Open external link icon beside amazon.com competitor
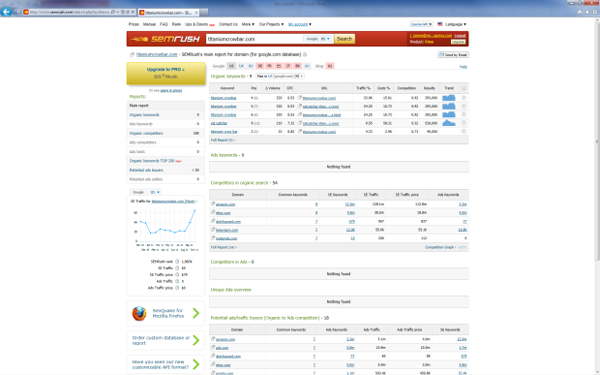This screenshot has height=375, width=600. coord(213,204)
